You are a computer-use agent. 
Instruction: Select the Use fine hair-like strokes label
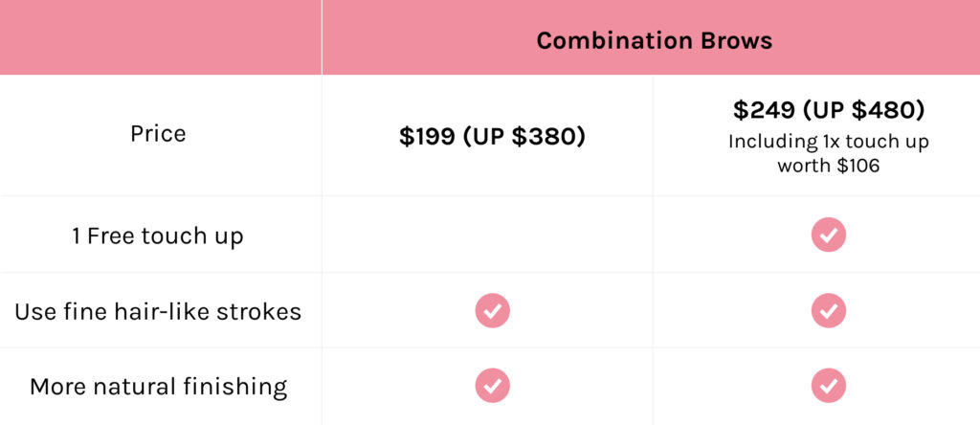pos(158,311)
